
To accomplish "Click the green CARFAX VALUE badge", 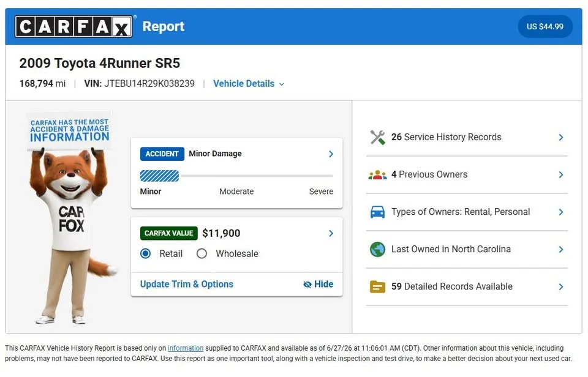I will [x=169, y=233].
